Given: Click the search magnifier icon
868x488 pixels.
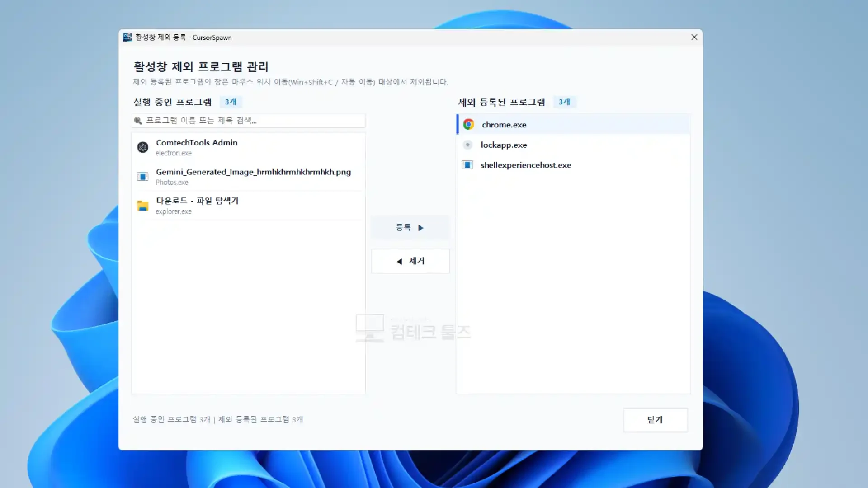Looking at the screenshot, I should click(138, 121).
